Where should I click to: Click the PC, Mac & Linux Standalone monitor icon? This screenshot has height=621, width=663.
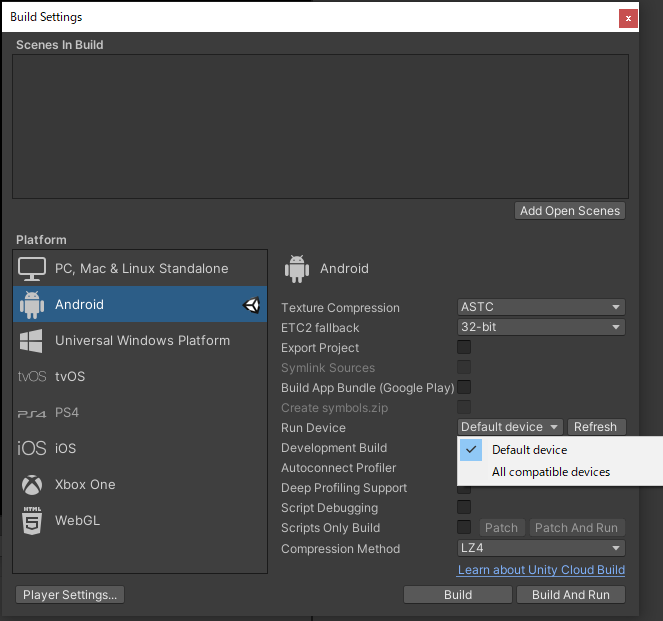pyautogui.click(x=33, y=269)
